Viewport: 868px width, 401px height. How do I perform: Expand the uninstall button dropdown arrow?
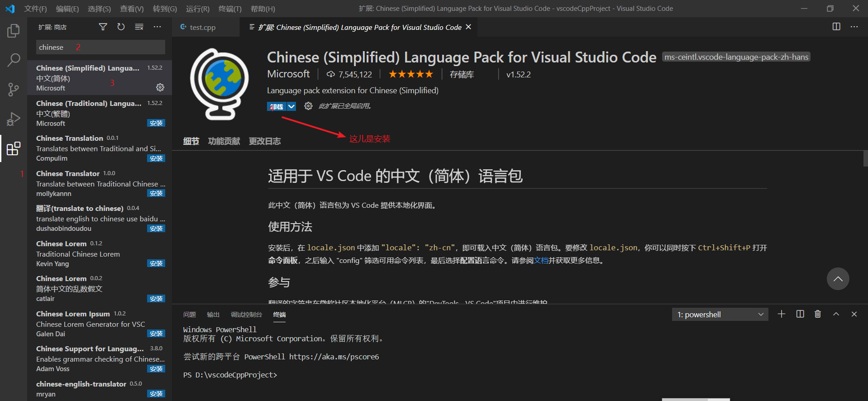pos(291,106)
